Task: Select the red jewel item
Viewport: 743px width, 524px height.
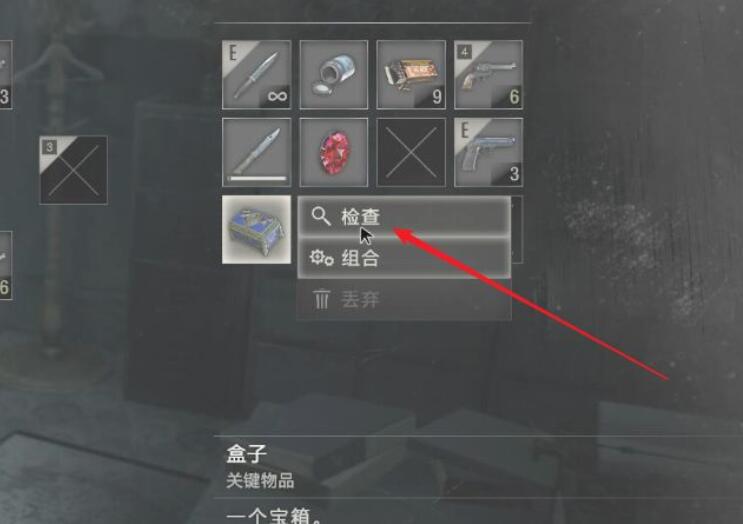Action: (x=334, y=152)
